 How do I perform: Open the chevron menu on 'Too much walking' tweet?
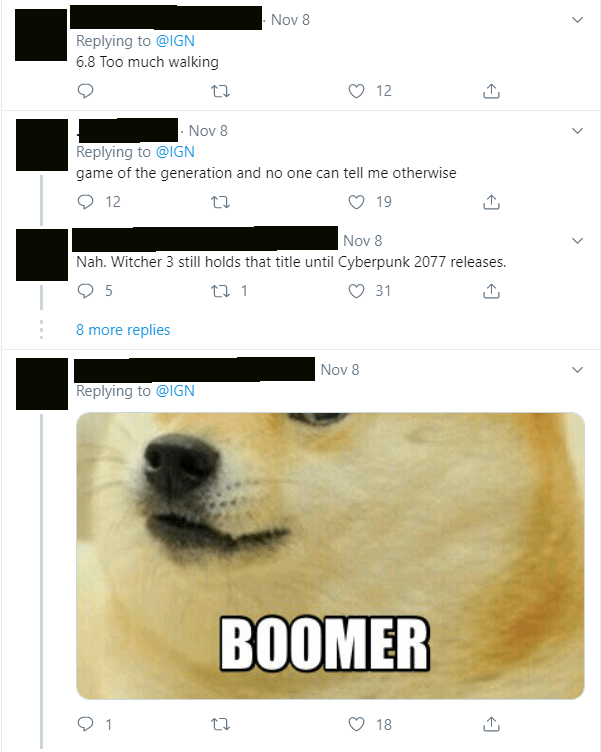[x=577, y=20]
